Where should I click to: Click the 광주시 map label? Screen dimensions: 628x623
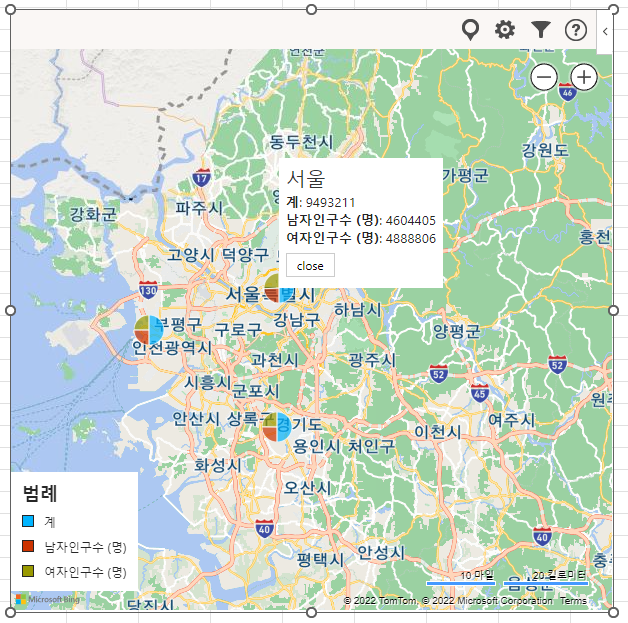point(372,360)
